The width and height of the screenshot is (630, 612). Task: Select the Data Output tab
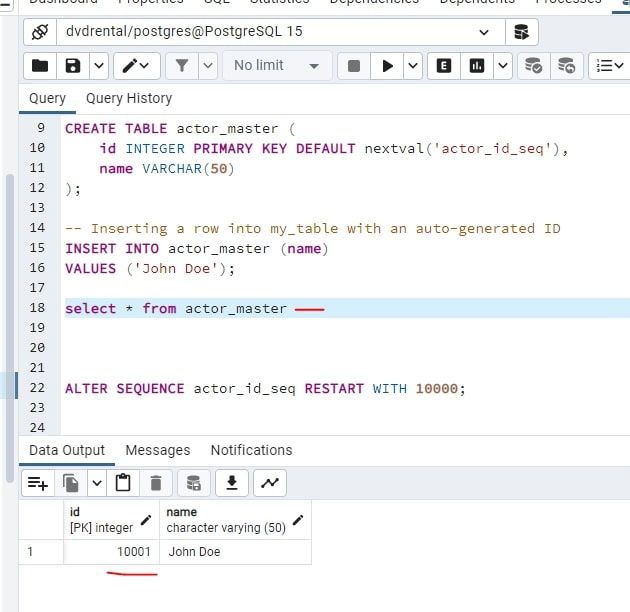tap(67, 450)
